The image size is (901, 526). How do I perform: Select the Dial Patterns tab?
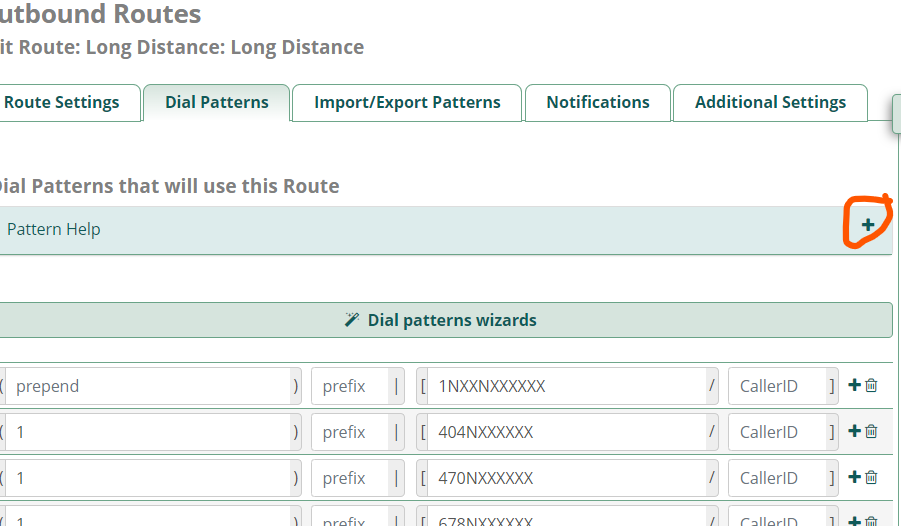[217, 102]
